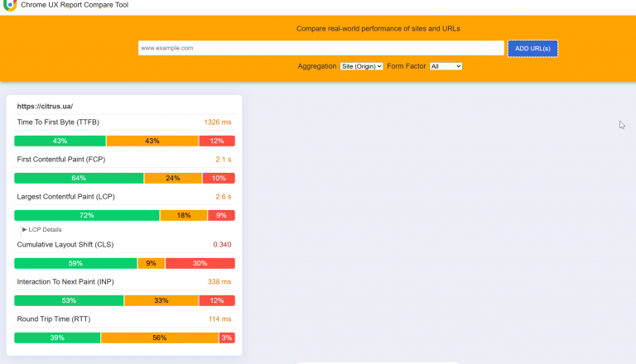The height and width of the screenshot is (364, 636).
Task: Click green 43% segment of TTFB bar
Action: pyautogui.click(x=60, y=141)
